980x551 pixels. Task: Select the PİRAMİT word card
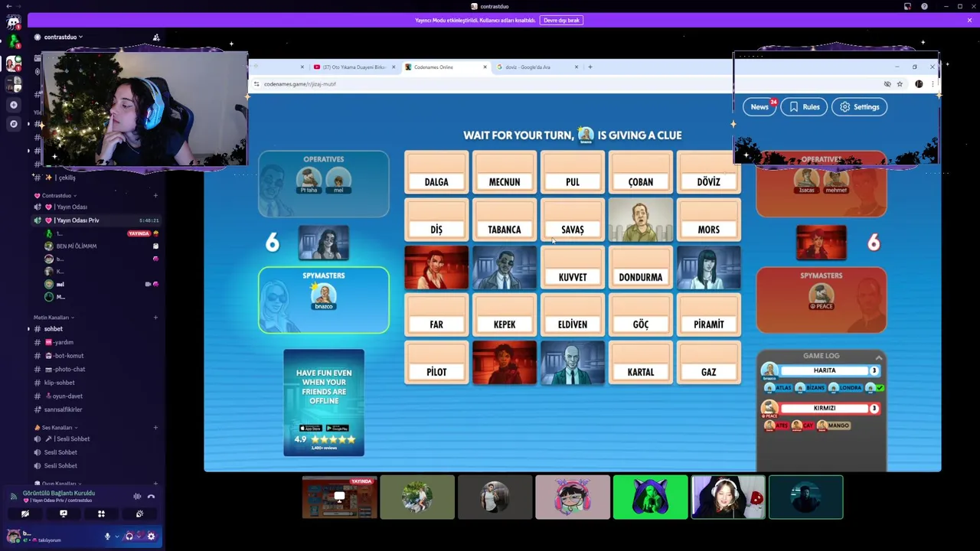pyautogui.click(x=709, y=315)
